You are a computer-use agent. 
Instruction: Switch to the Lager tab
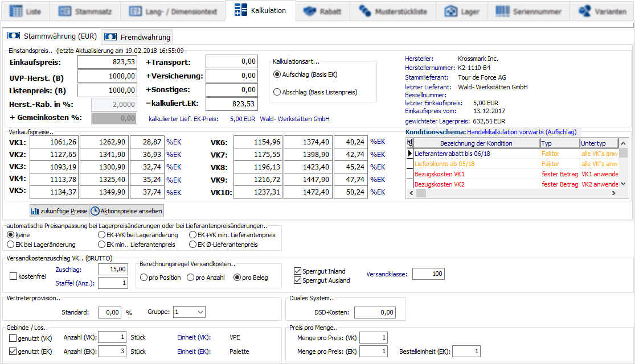pyautogui.click(x=462, y=11)
